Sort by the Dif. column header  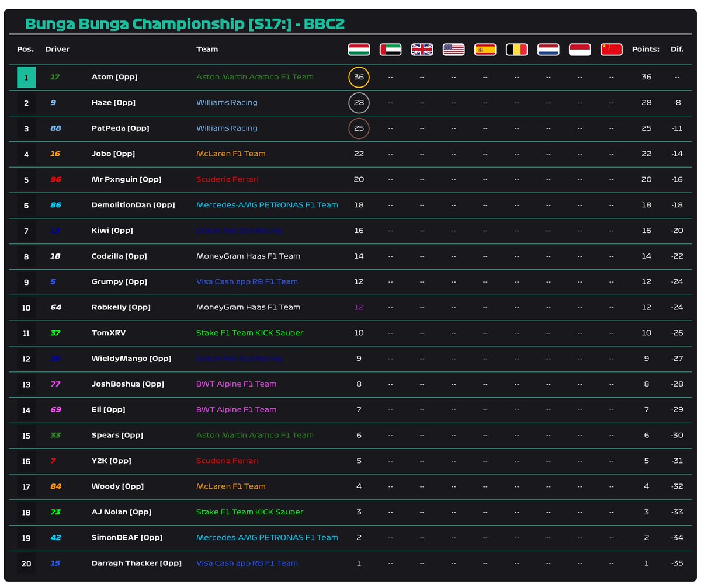(x=677, y=50)
